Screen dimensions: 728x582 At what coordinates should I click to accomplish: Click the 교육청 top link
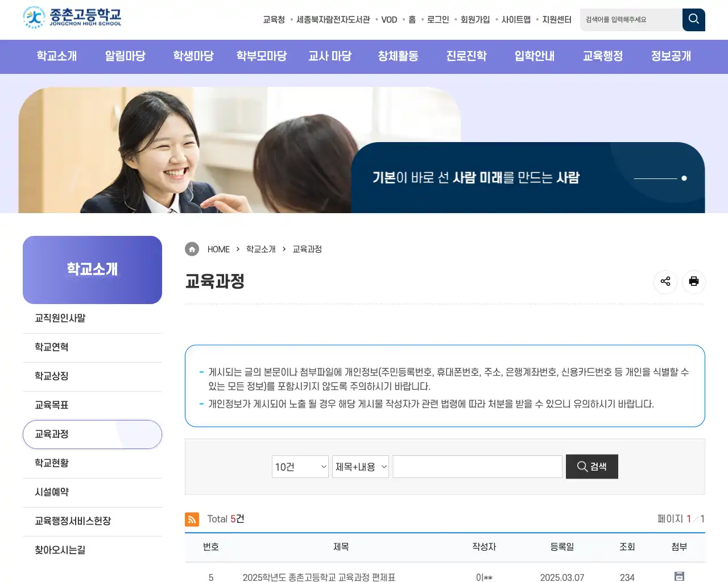pyautogui.click(x=274, y=19)
